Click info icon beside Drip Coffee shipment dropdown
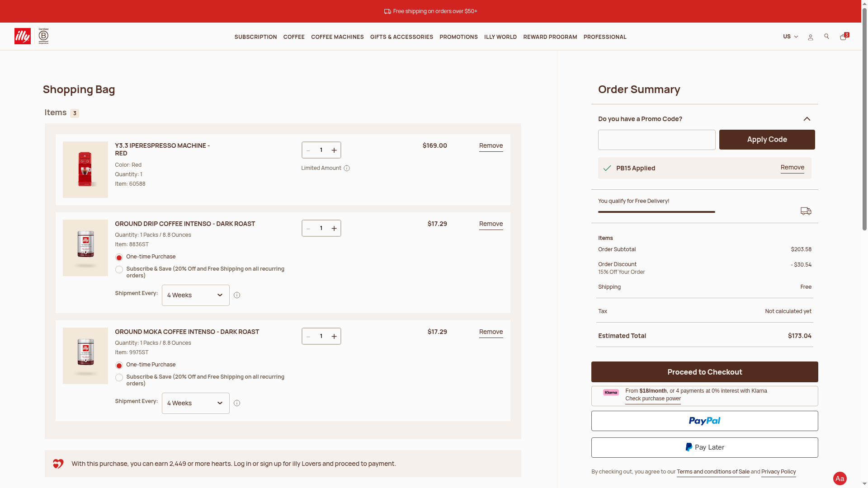This screenshot has height=488, width=868. (237, 296)
